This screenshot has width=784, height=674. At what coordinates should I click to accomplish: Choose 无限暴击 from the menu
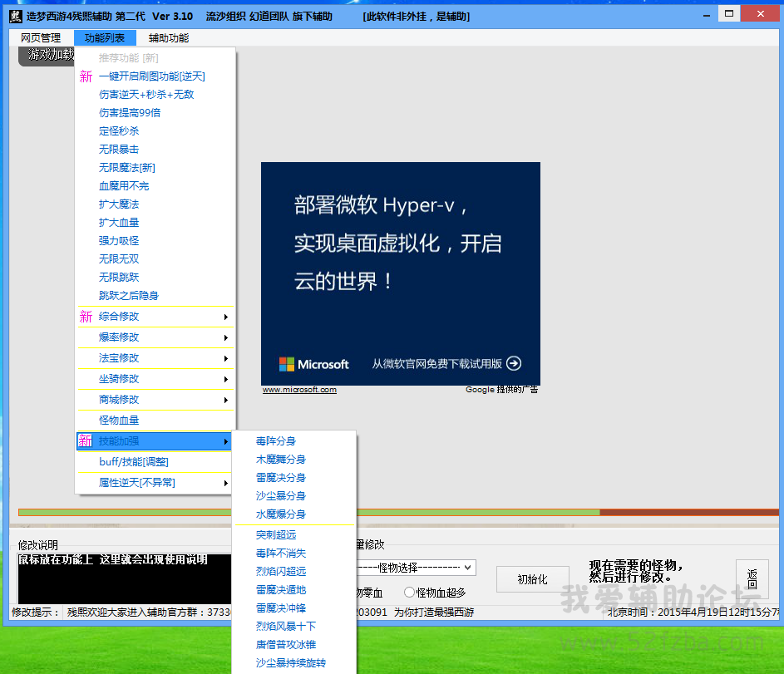pos(155,150)
